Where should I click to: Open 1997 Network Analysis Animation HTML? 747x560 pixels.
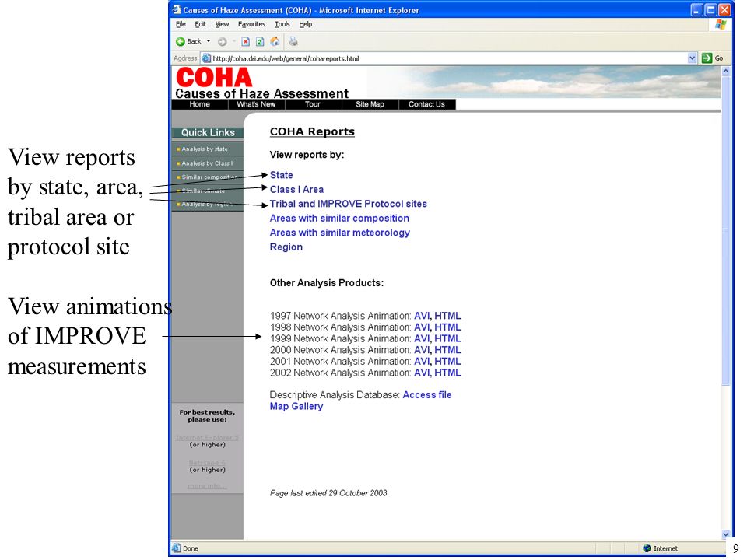coord(447,316)
